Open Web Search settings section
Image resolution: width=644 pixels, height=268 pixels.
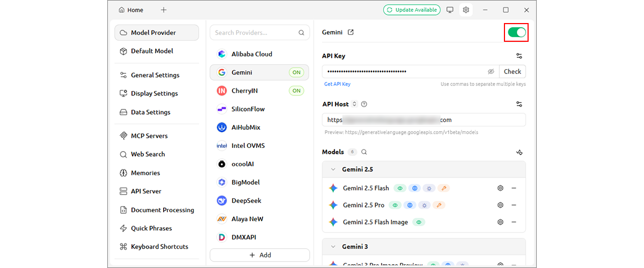pos(157,154)
